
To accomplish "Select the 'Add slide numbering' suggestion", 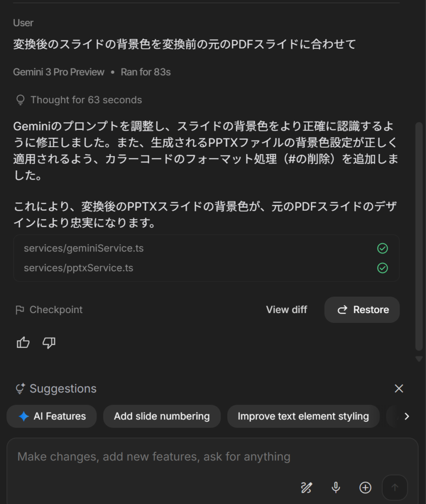I will click(161, 416).
